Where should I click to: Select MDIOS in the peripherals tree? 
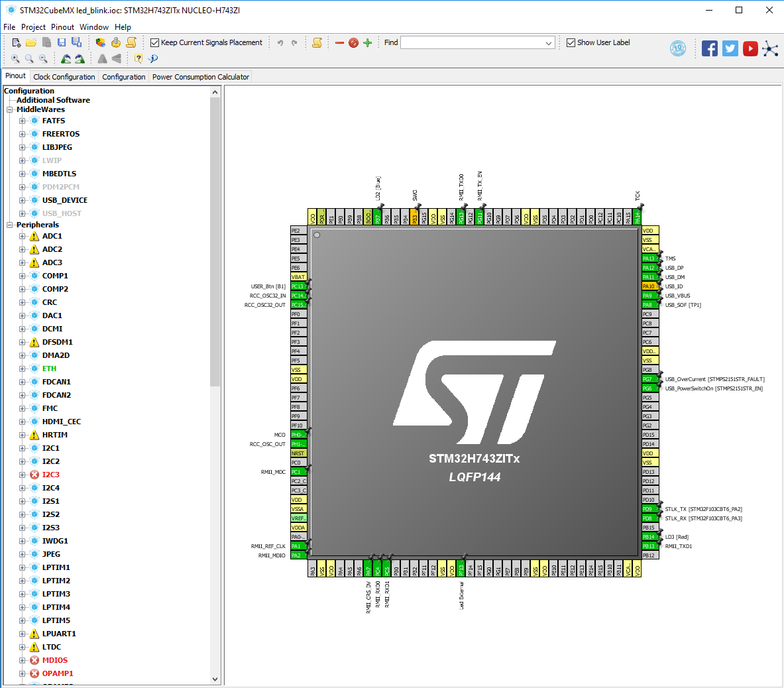pos(54,661)
